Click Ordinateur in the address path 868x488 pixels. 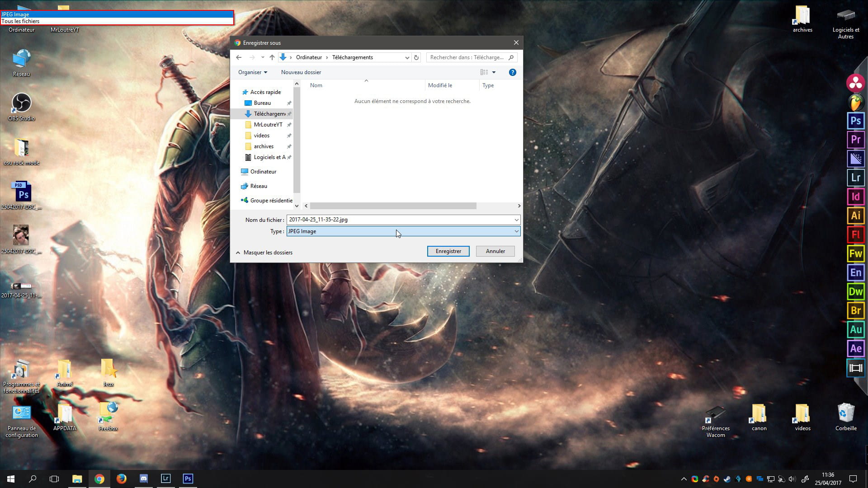tap(309, 57)
